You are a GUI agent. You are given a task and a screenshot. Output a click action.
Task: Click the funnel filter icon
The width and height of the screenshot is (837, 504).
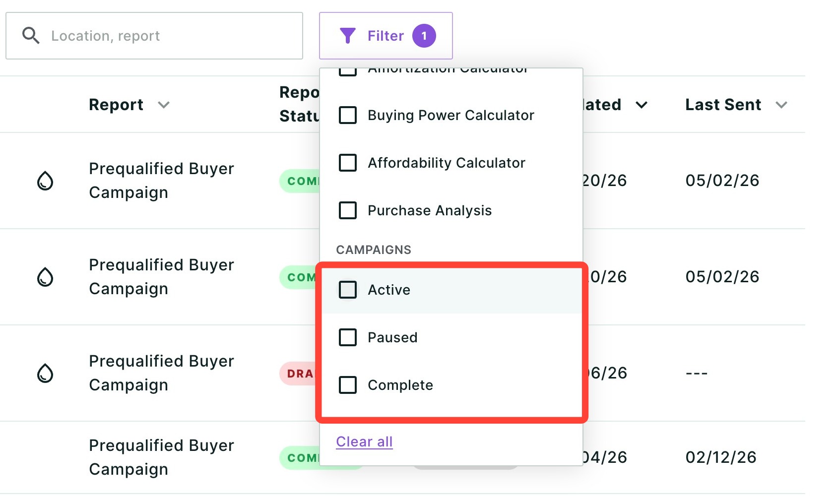pos(348,36)
